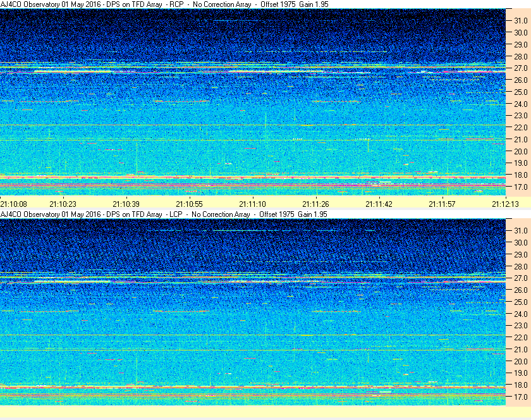Click the 21:11:42 time axis label

379,204
